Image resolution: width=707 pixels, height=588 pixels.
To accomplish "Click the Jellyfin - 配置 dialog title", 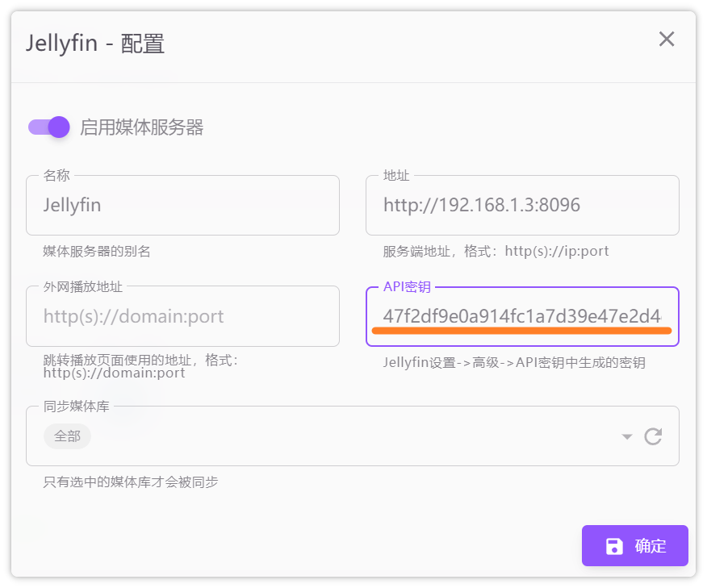I will [x=95, y=44].
